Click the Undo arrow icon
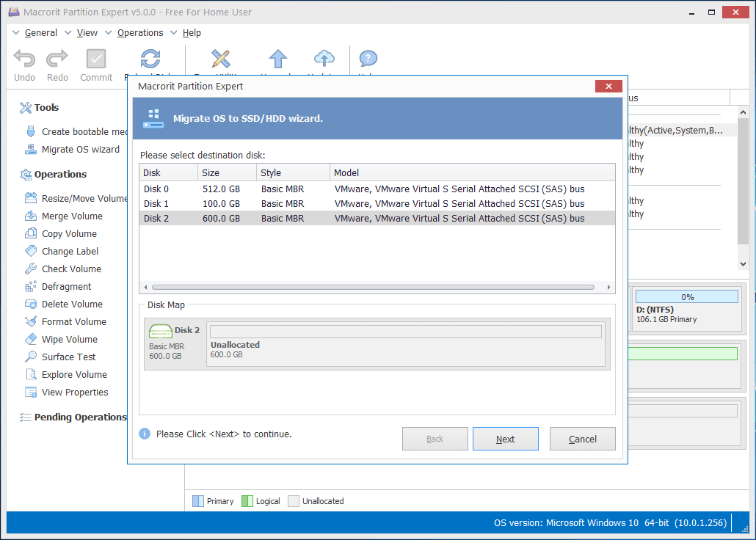The image size is (756, 540). point(24,59)
